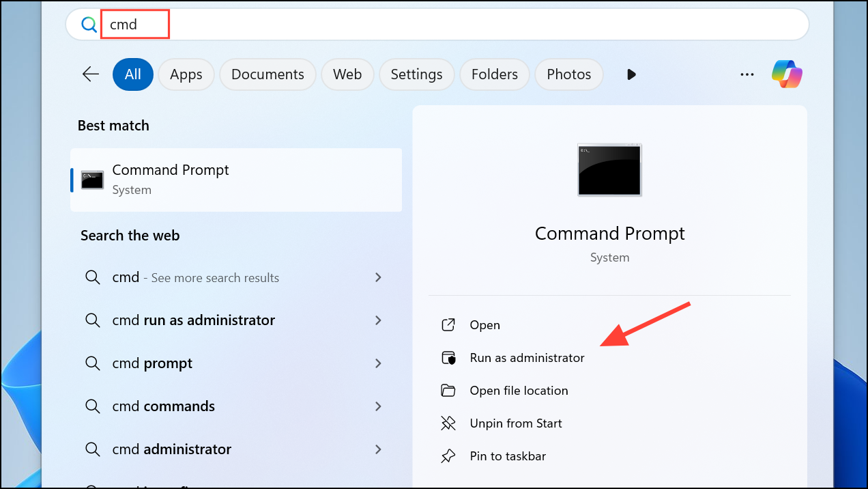The width and height of the screenshot is (868, 489).
Task: Switch to the Web filter tab
Action: 347,74
